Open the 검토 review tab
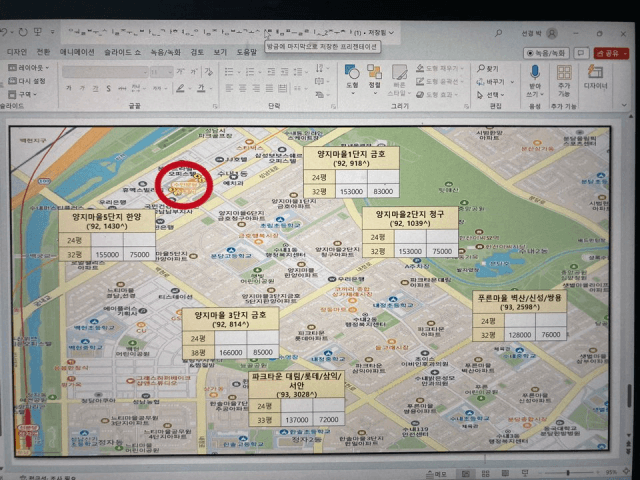 tap(197, 52)
